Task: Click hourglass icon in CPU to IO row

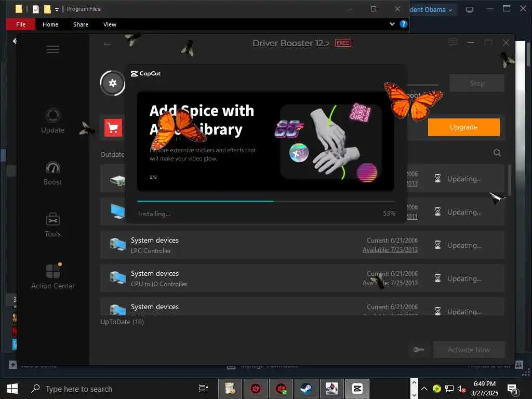Action: [x=437, y=278]
